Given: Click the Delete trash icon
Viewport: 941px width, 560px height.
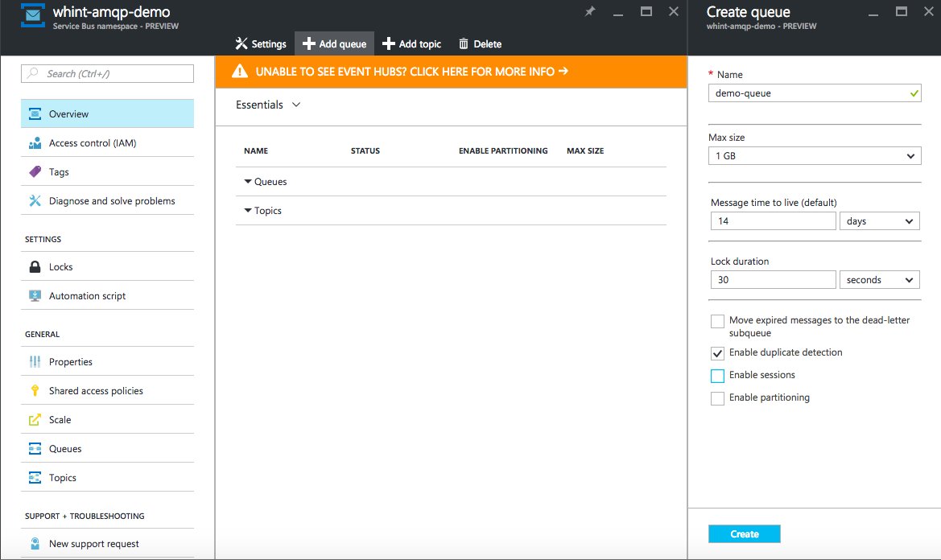Looking at the screenshot, I should pyautogui.click(x=463, y=43).
